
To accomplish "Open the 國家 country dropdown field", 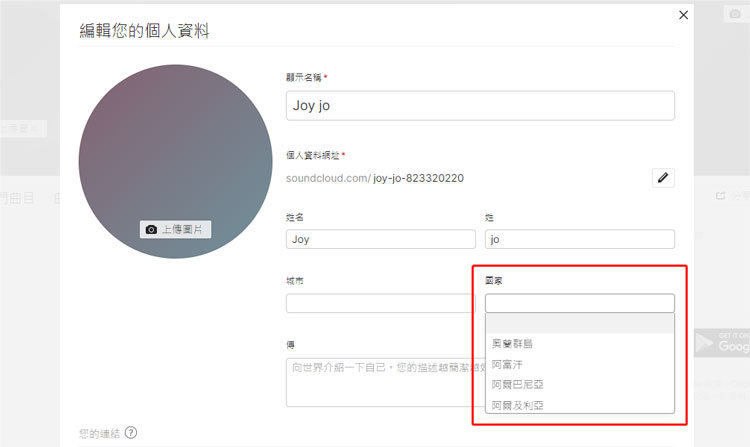I will click(579, 303).
